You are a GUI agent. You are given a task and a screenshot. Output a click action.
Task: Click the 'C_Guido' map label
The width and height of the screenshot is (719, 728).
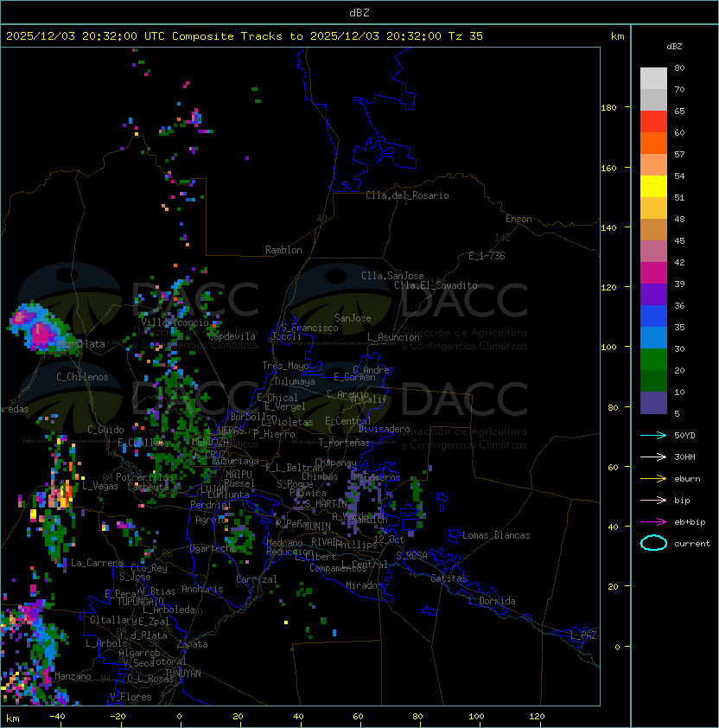[x=105, y=430]
